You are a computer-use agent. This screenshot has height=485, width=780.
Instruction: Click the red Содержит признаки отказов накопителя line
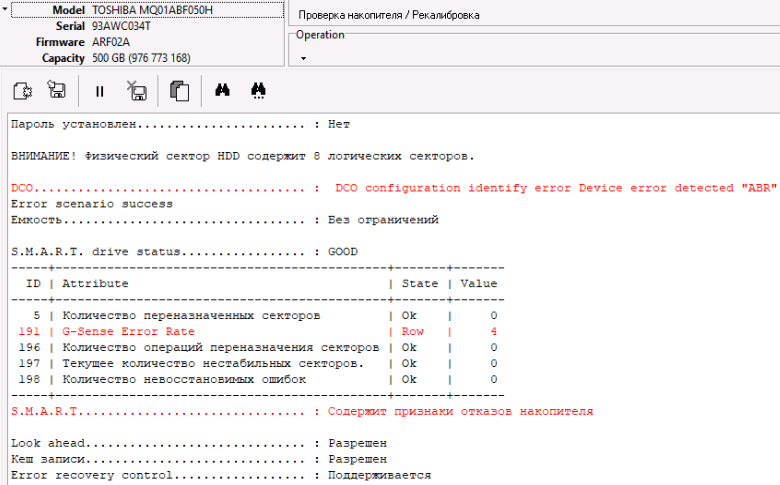[302, 411]
